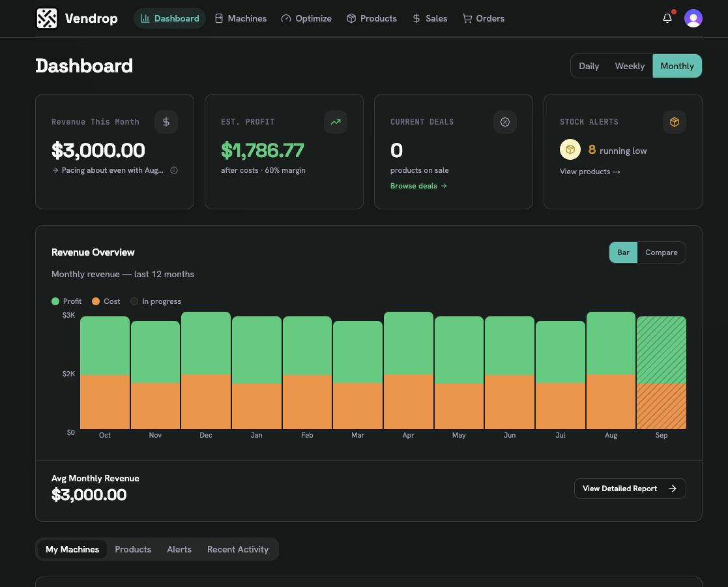Viewport: 728px width, 587px height.
Task: Click the '8 running low' text
Action: point(617,150)
